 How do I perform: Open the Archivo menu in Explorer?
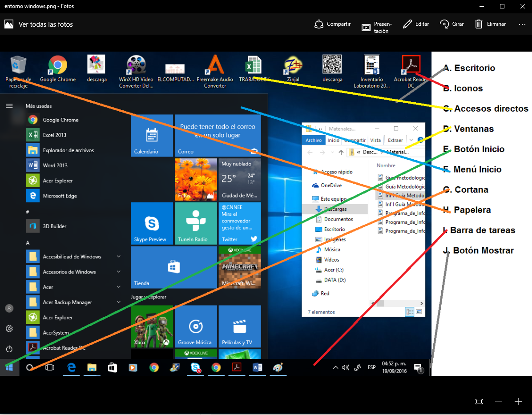click(x=314, y=140)
